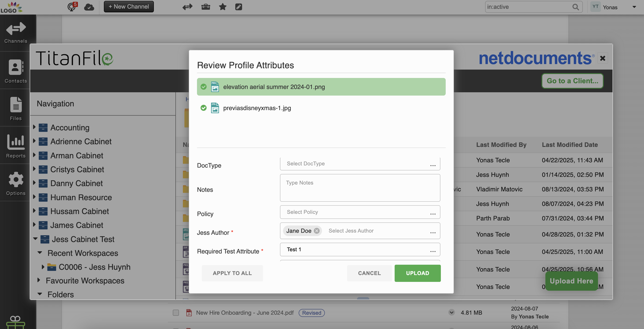Click the Upload Here button
Image resolution: width=644 pixels, height=329 pixels.
571,281
